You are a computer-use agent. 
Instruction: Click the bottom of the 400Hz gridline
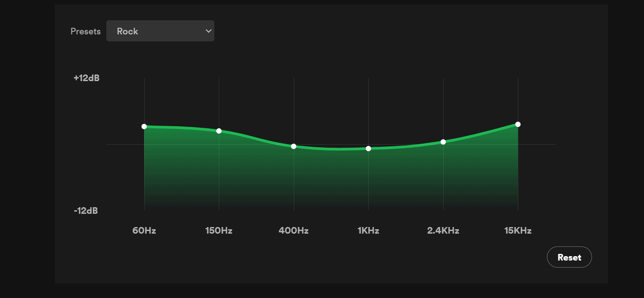coord(294,208)
